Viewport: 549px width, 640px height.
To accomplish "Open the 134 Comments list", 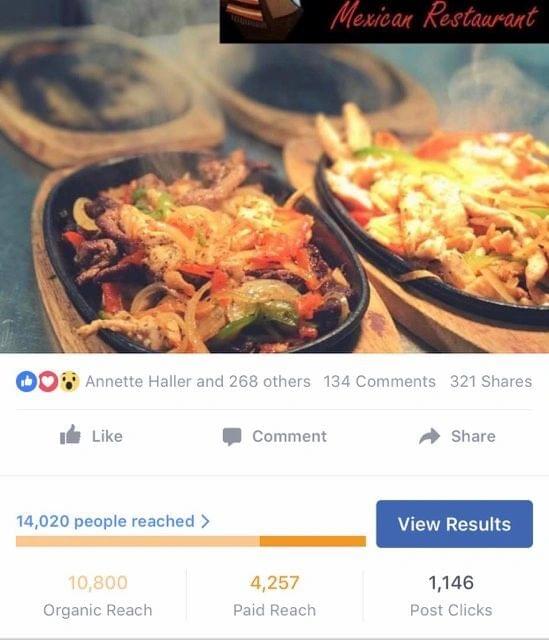I will pyautogui.click(x=379, y=382).
